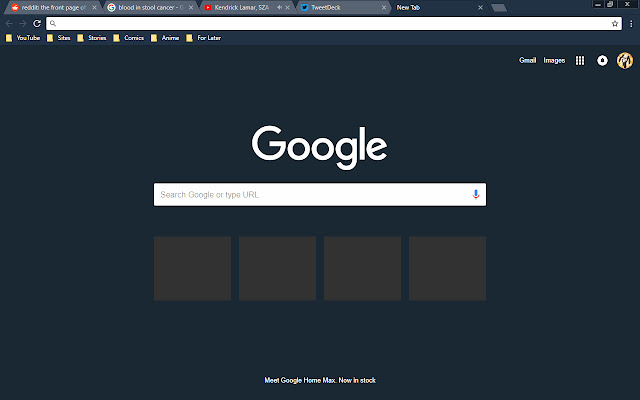The height and width of the screenshot is (400, 640).
Task: Click the Search Google or type URL box
Action: [320, 195]
